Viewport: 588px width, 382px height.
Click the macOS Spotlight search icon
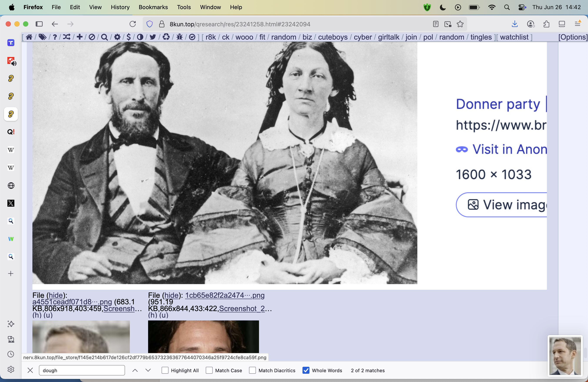(507, 7)
